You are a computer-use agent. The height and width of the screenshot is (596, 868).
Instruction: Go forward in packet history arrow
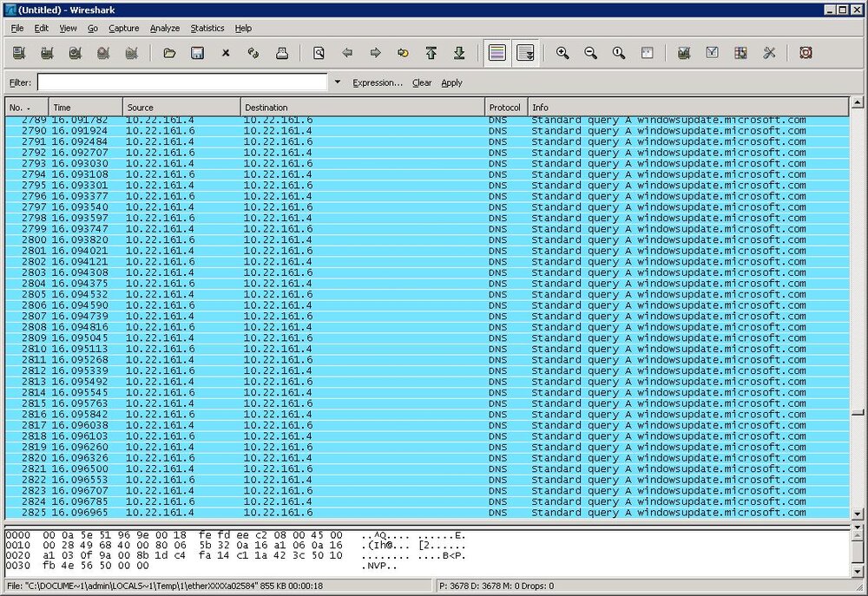click(x=375, y=53)
